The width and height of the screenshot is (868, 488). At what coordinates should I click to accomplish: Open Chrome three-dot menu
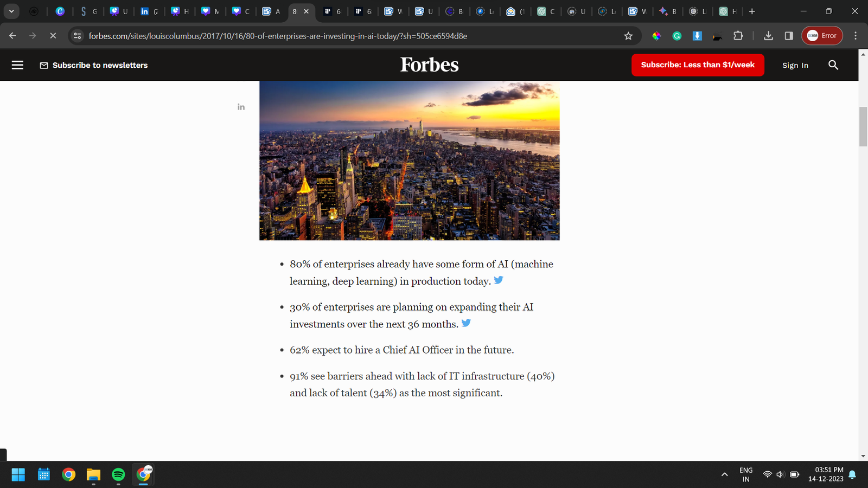(x=856, y=36)
